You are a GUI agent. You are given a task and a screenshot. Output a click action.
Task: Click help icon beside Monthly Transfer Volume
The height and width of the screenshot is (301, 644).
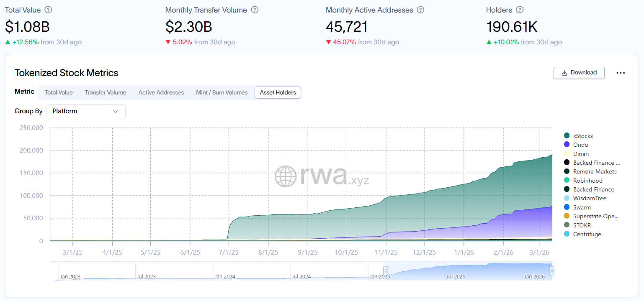[x=255, y=10]
